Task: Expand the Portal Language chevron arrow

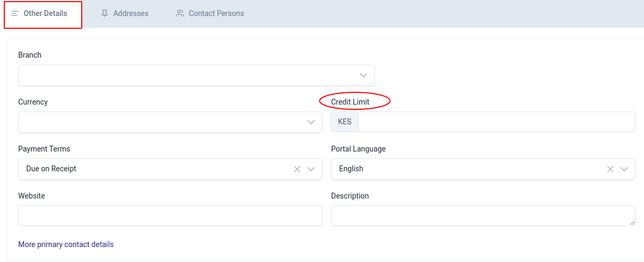Action: tap(624, 169)
